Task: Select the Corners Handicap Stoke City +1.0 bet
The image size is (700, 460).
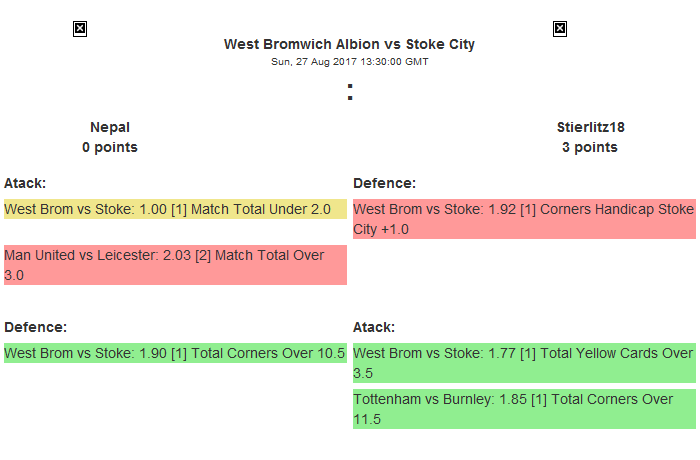Action: pos(524,219)
